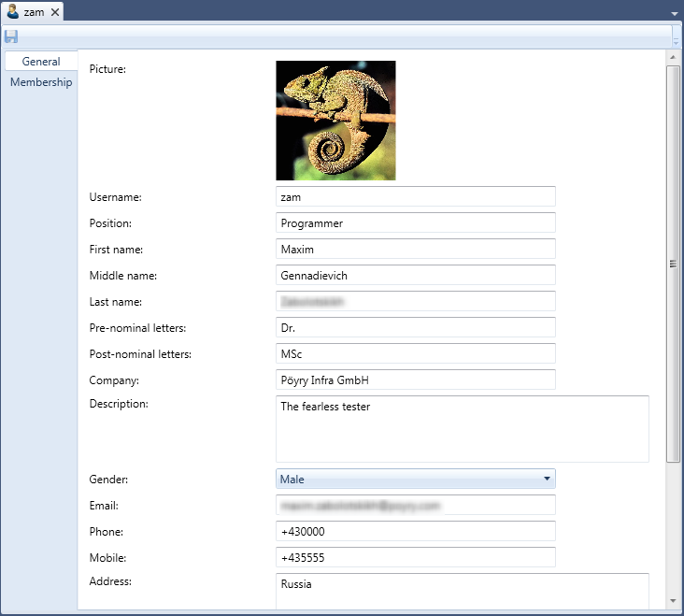This screenshot has width=684, height=616.
Task: Click the scroll up arrow
Action: point(673,58)
